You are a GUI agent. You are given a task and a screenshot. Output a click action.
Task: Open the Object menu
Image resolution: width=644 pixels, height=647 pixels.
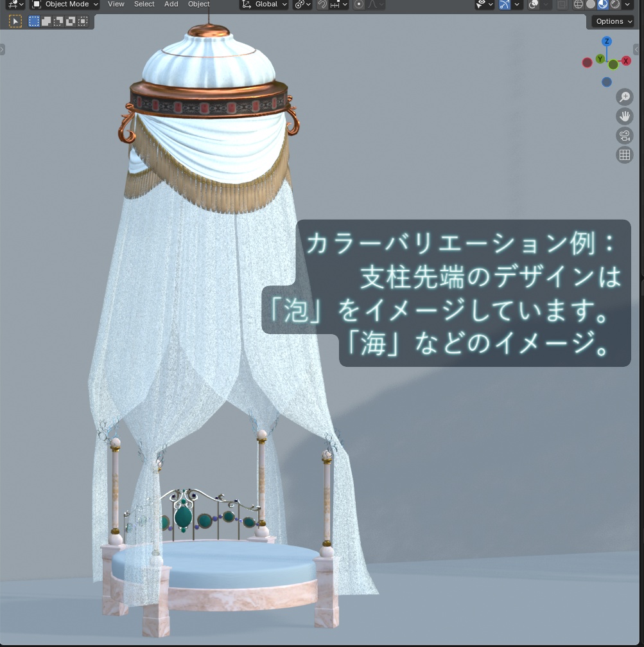click(198, 4)
